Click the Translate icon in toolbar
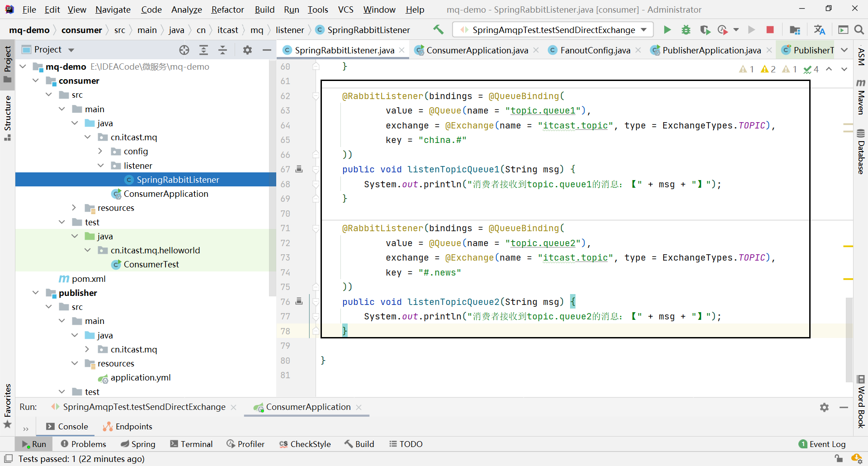Viewport: 868px width, 466px height. [x=819, y=30]
